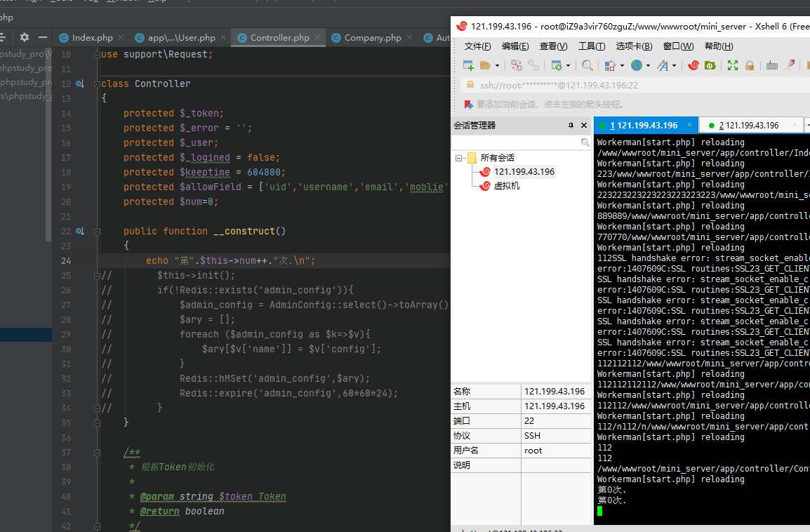The width and height of the screenshot is (810, 532).
Task: Open 工具(T) menu in Xshell
Action: point(592,46)
